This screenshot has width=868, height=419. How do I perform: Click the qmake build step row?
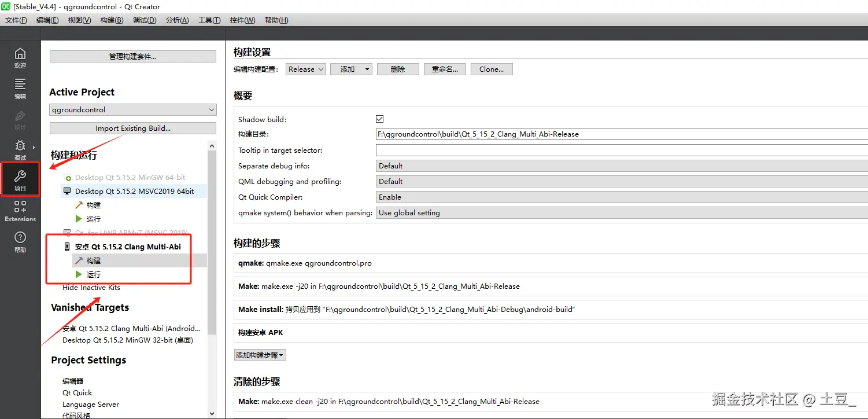(x=551, y=263)
